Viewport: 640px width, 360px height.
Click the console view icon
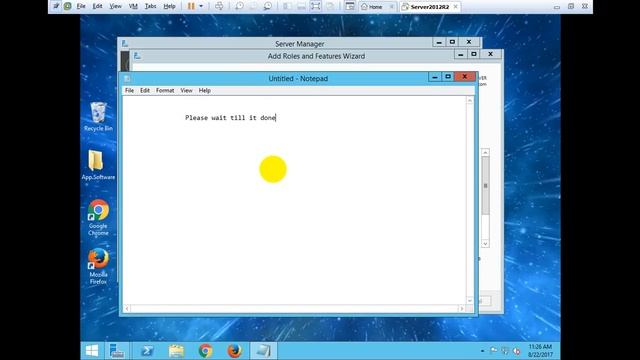350,6
